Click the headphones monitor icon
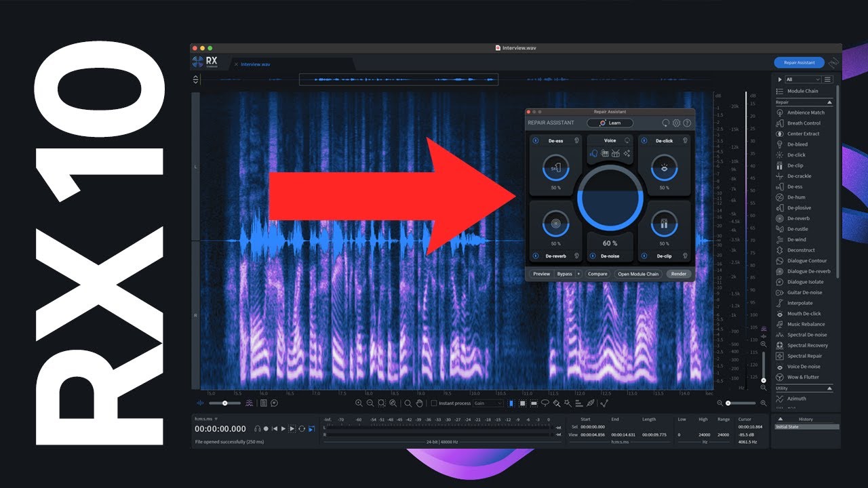Screen dimensions: 868x488 tap(258, 428)
